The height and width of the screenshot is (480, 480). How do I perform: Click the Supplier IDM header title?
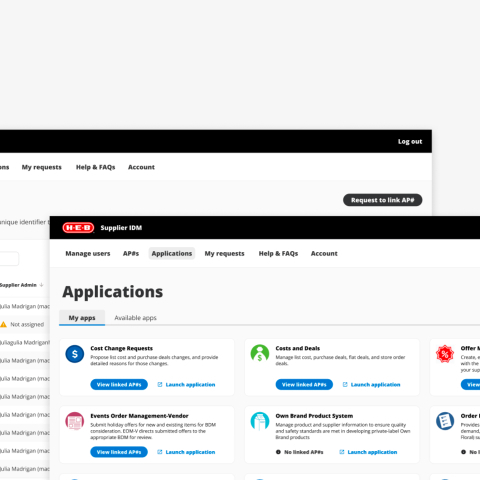tap(121, 228)
